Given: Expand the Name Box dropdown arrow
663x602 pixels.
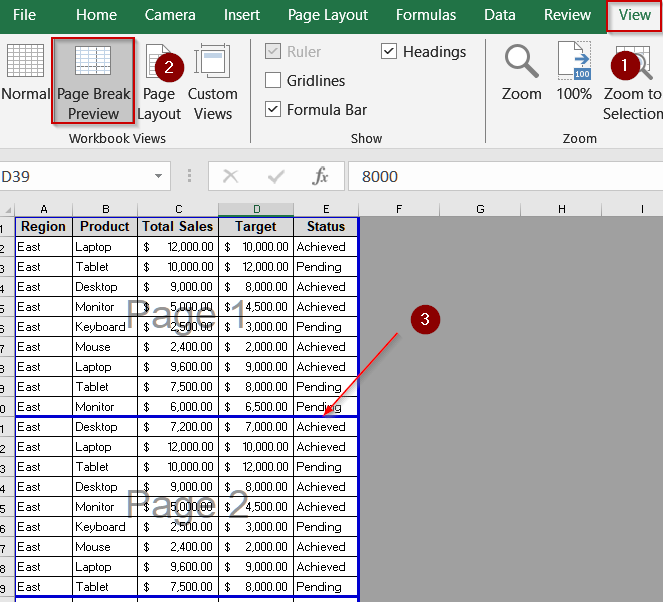Looking at the screenshot, I should [159, 176].
